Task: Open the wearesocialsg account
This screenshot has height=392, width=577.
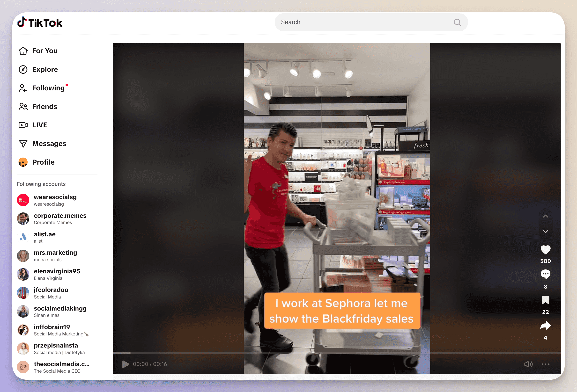Action: click(x=47, y=200)
